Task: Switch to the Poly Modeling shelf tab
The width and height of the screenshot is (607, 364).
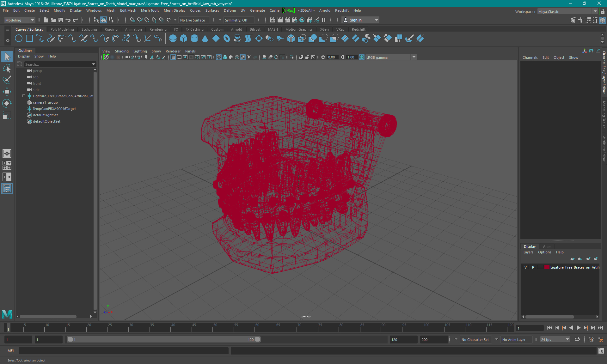Action: coord(62,29)
